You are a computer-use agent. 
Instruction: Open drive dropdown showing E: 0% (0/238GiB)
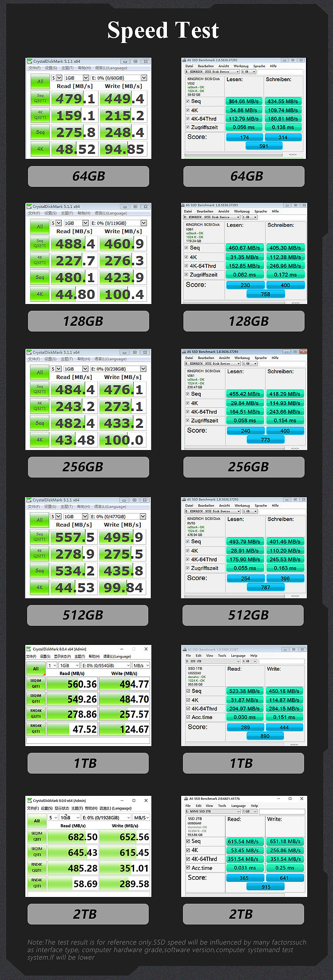coord(118,369)
